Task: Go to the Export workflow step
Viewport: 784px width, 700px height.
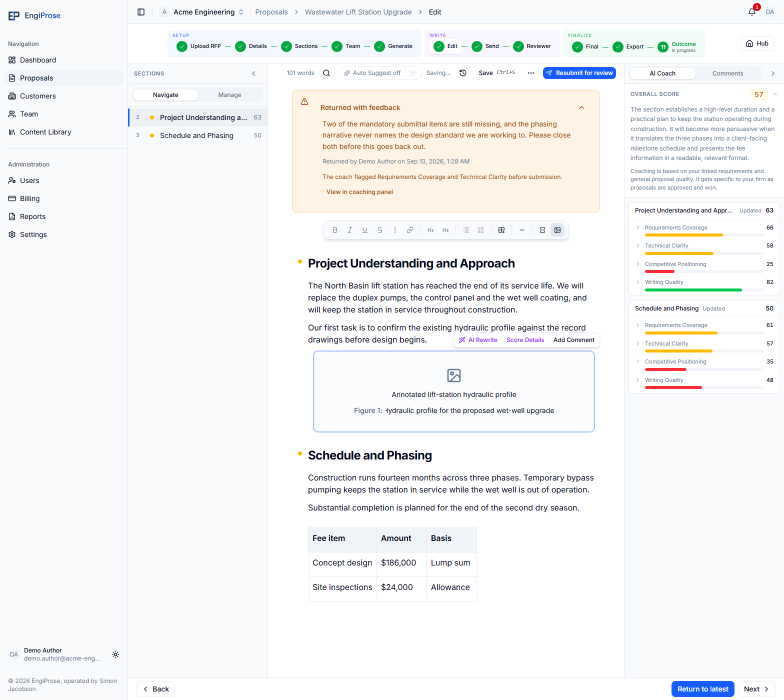Action: pyautogui.click(x=628, y=46)
